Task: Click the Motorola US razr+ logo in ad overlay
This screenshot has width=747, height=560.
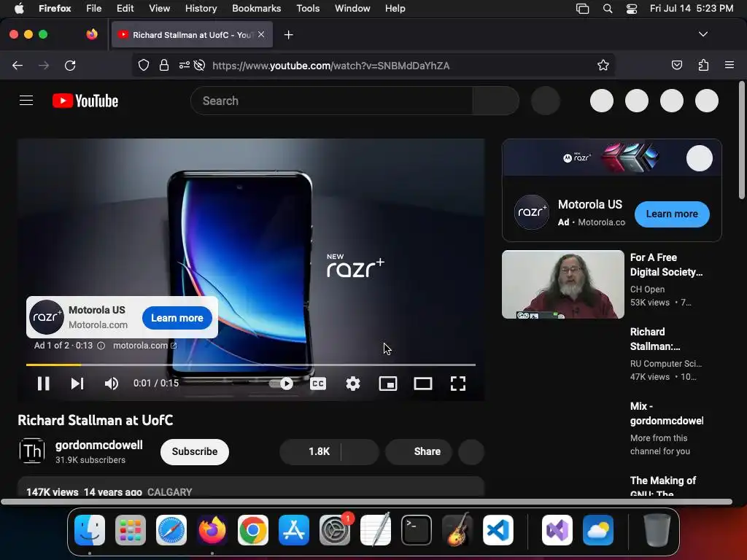Action: coord(47,317)
